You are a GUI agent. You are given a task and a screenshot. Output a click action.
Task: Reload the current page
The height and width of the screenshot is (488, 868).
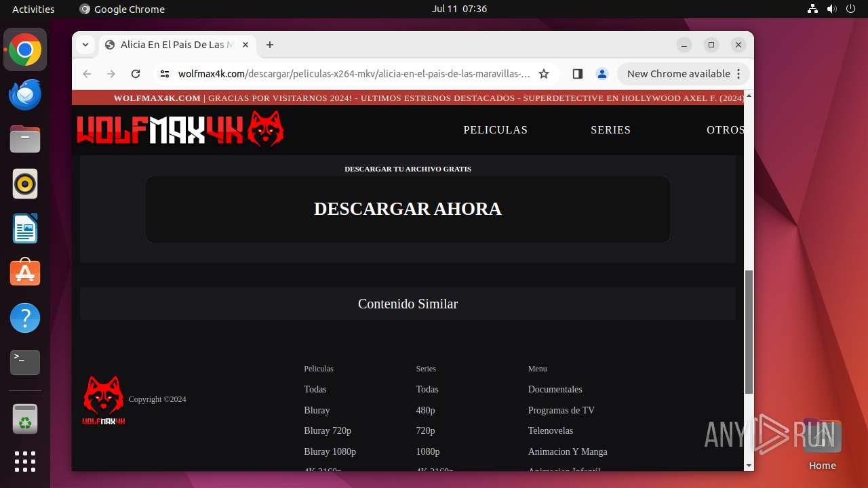point(136,74)
